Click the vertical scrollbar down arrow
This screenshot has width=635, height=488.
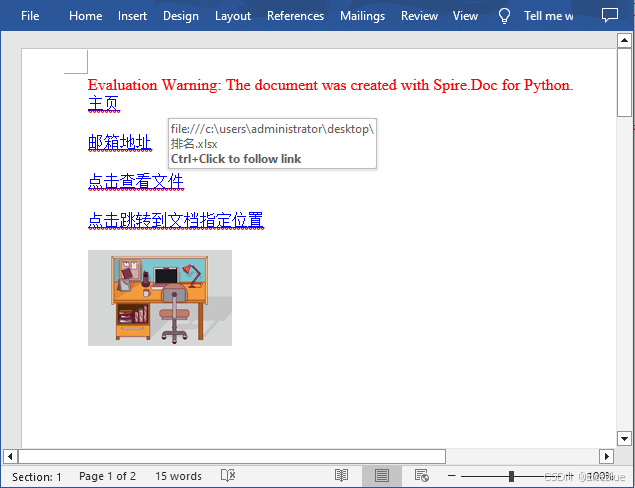coord(624,439)
